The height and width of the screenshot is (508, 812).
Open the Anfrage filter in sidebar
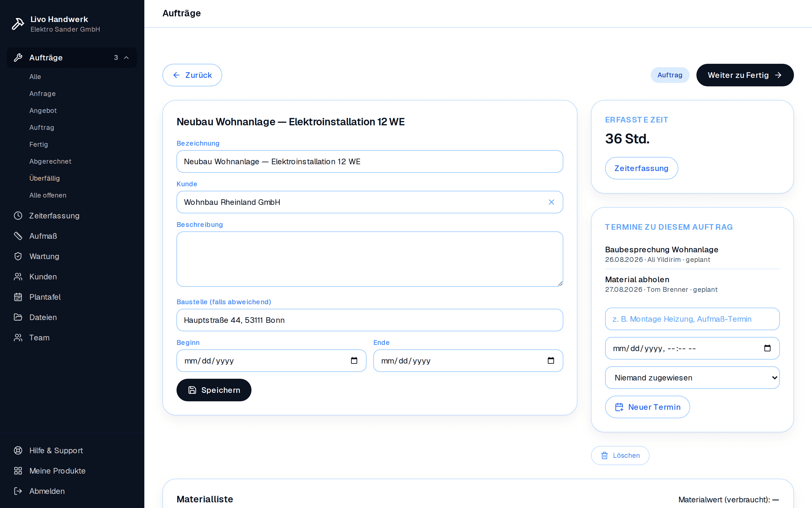[x=42, y=93]
